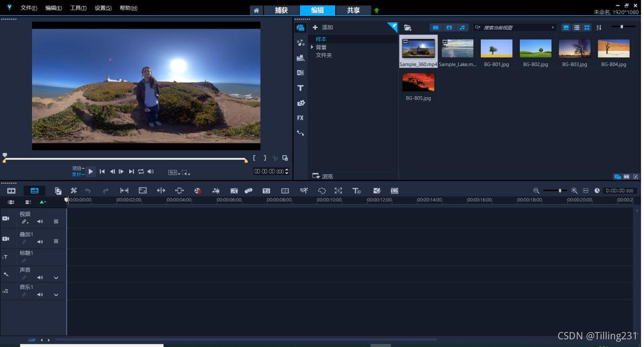Toggle show videos filter in library
Screen dimensions: 644x347
click(x=435, y=27)
